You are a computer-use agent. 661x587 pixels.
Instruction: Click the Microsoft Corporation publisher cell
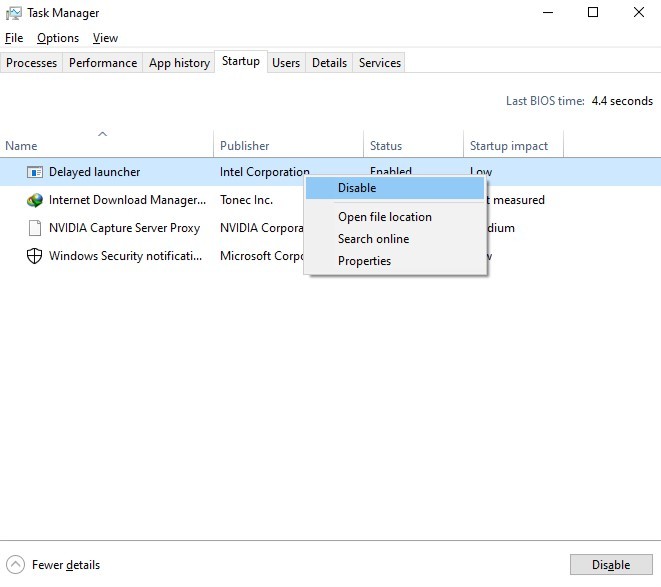tap(261, 256)
